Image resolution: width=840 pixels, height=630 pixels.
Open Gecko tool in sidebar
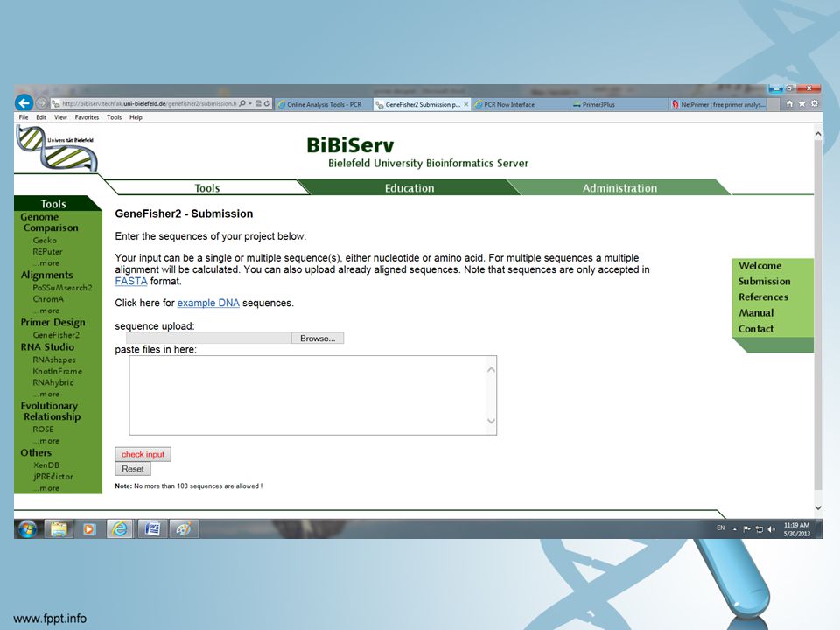pos(45,241)
